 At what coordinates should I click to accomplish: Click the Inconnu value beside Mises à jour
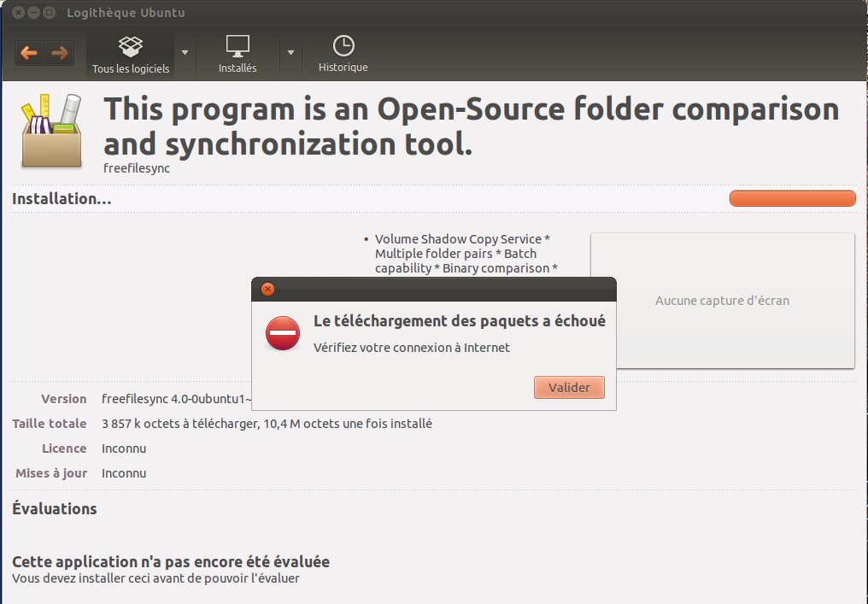pos(124,473)
